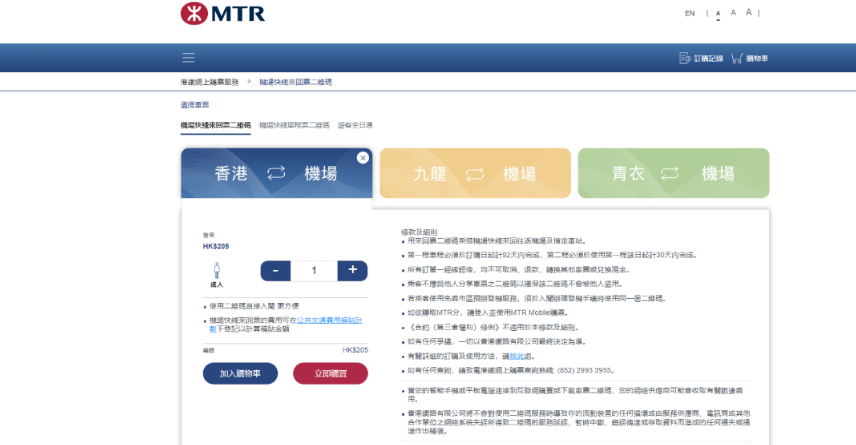Switch language to EN

pyautogui.click(x=690, y=14)
